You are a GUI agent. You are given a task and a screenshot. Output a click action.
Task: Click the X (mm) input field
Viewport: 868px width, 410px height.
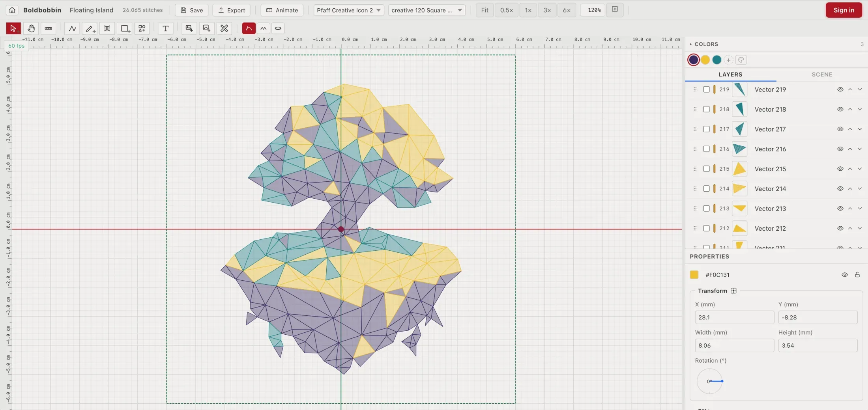click(x=735, y=317)
